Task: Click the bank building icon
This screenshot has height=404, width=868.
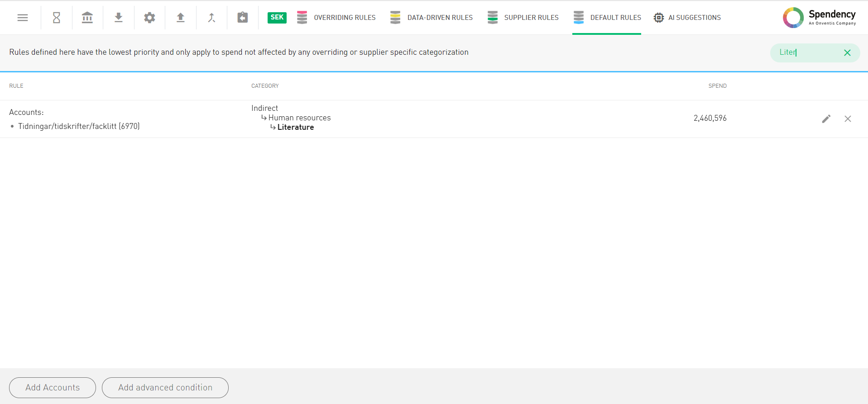Action: coord(87,18)
